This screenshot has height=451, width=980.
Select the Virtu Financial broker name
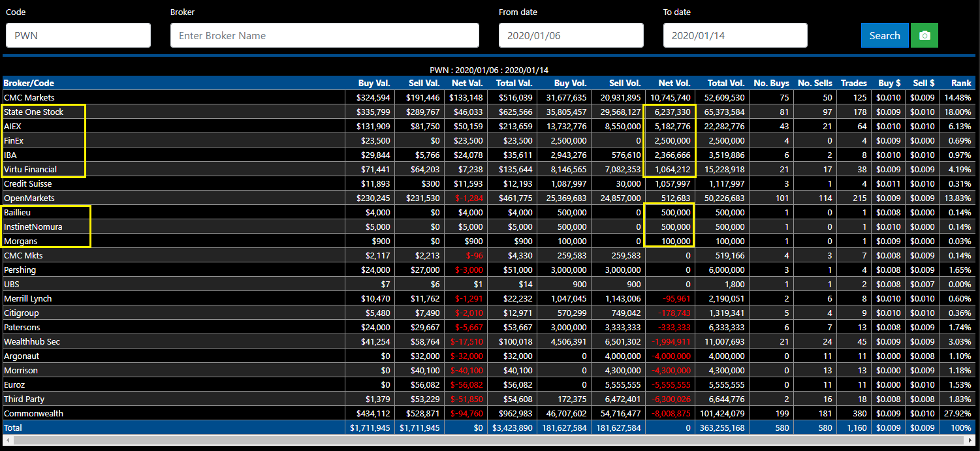pyautogui.click(x=30, y=169)
